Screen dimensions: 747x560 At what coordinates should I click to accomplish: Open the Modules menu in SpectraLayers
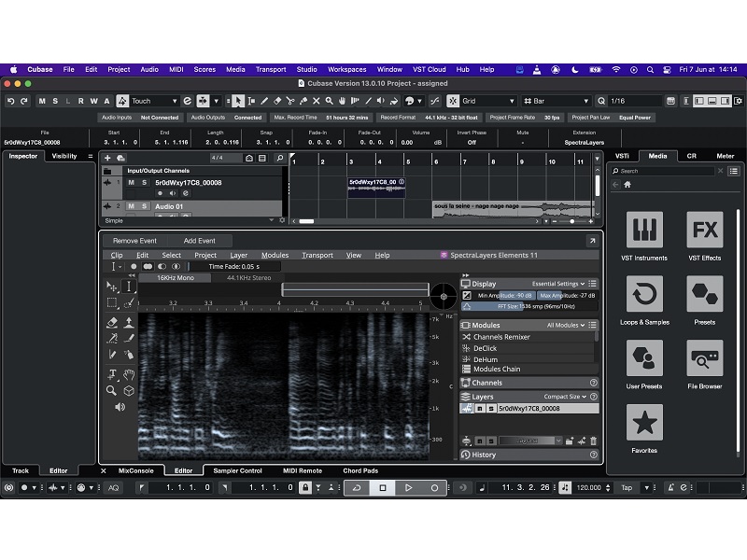(x=275, y=255)
